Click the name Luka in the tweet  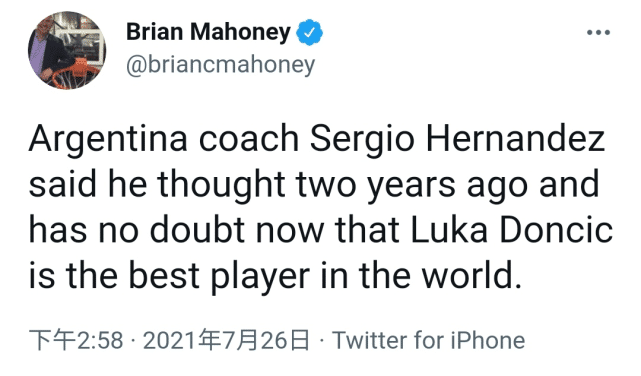point(448,230)
